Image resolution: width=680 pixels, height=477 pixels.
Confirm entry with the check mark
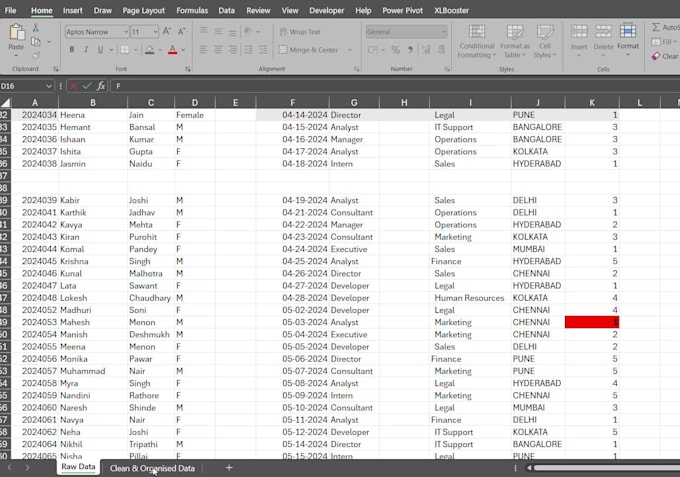click(87, 86)
